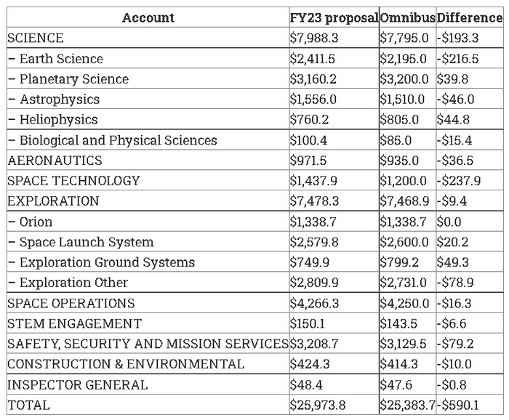Select the Earth Science account cell
509x420 pixels.
click(x=61, y=58)
